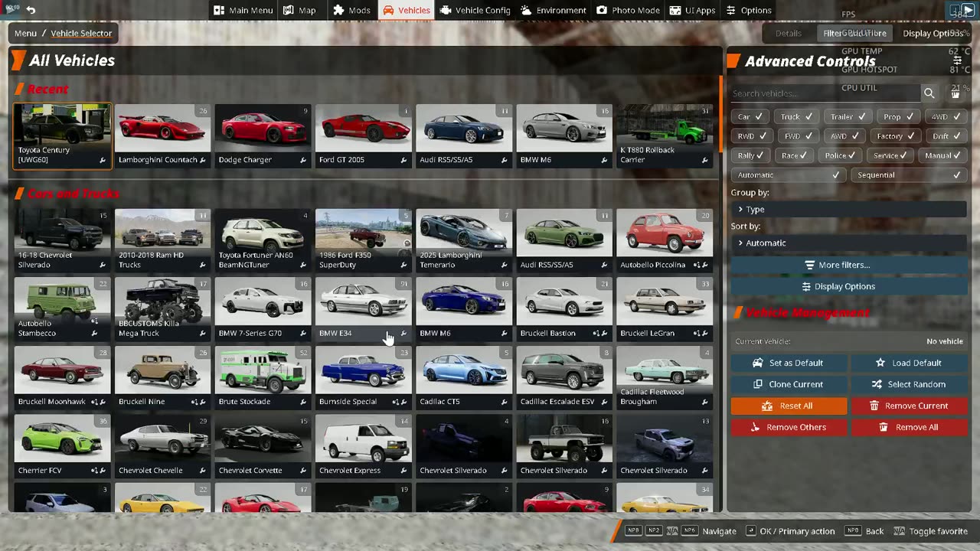This screenshot has height=551, width=980.
Task: Open config wrench on 2025 Lamborghini Temerario
Action: (x=503, y=265)
